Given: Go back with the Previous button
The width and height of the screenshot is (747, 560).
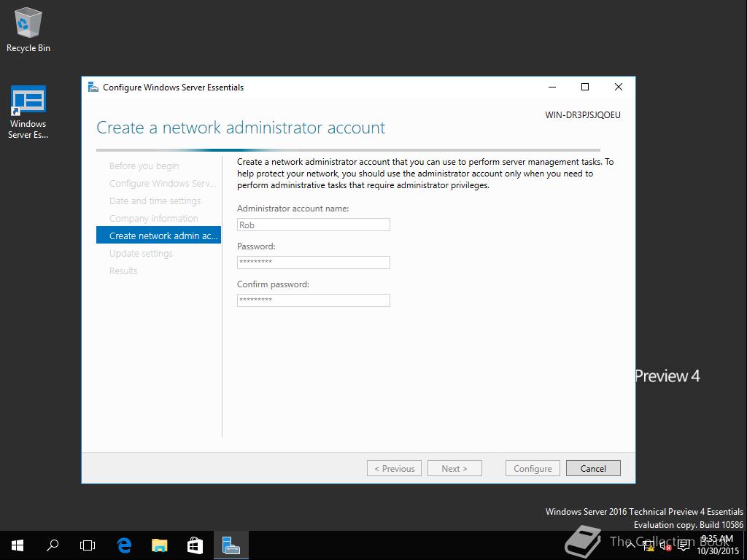Looking at the screenshot, I should [x=394, y=469].
